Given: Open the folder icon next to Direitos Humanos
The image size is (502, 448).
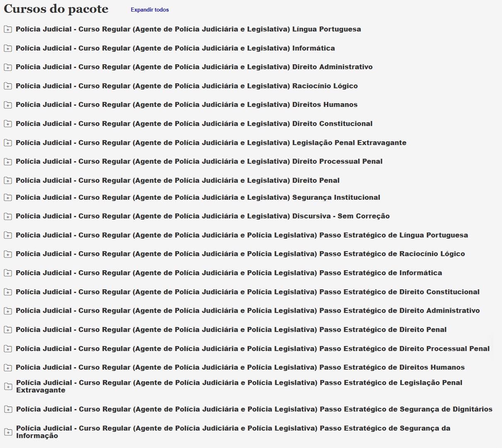Looking at the screenshot, I should [8, 105].
